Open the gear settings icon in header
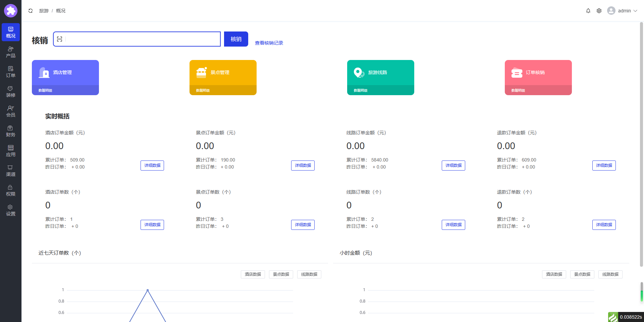644x322 pixels. pyautogui.click(x=599, y=11)
